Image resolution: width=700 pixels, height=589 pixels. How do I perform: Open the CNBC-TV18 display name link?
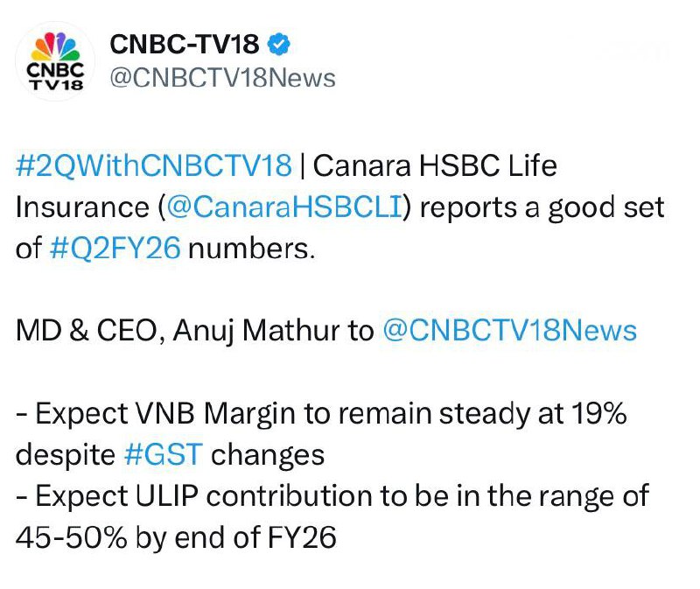click(x=185, y=45)
